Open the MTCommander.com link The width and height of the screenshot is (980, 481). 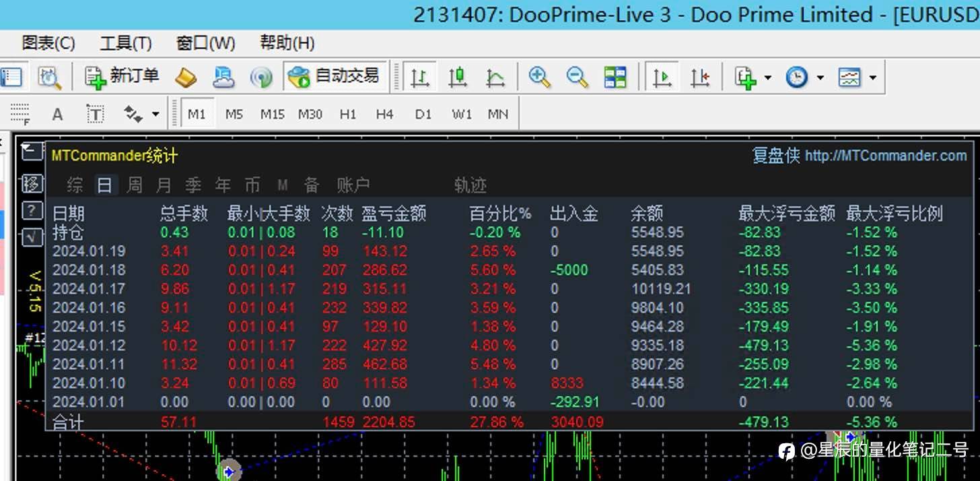click(x=886, y=156)
